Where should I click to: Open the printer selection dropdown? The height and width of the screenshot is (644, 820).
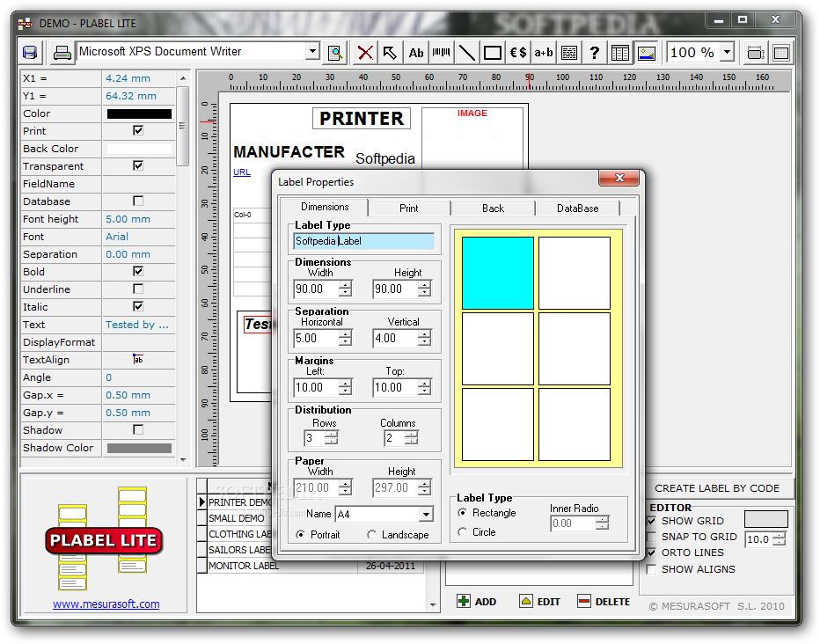click(x=312, y=51)
